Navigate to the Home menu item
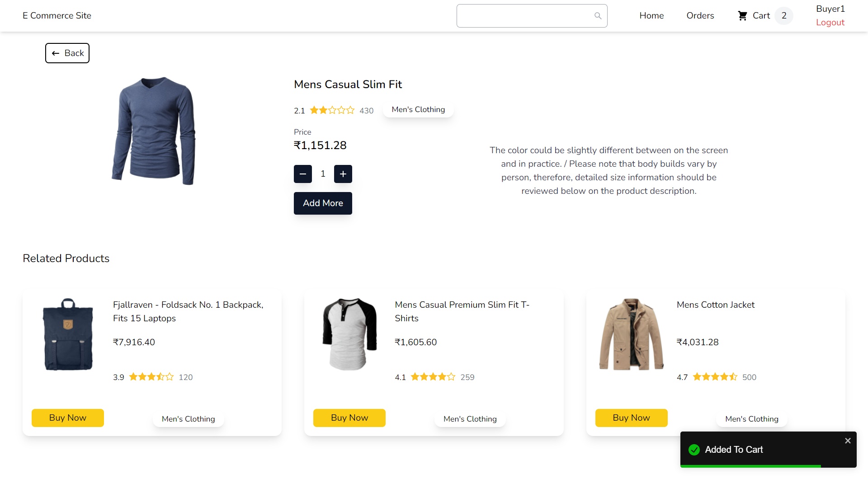 (x=651, y=16)
